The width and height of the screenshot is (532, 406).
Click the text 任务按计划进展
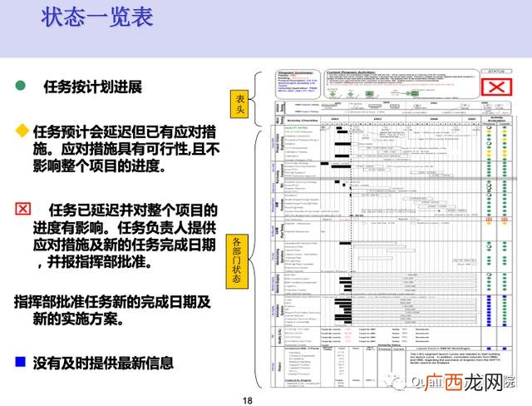(92, 87)
